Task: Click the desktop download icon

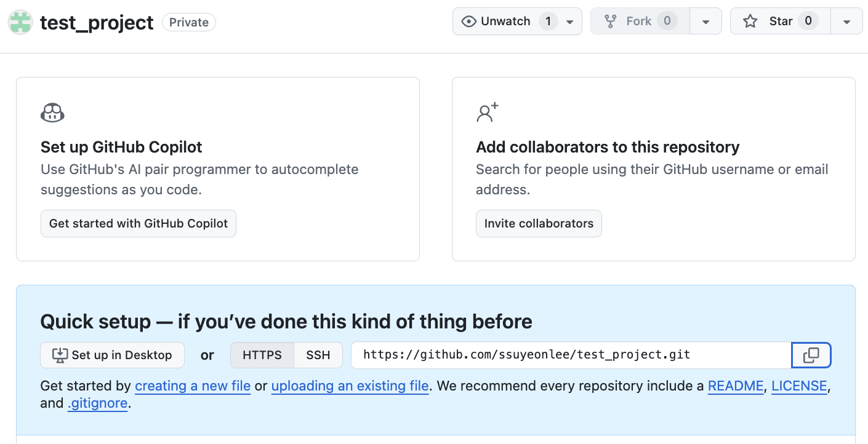Action: tap(60, 355)
